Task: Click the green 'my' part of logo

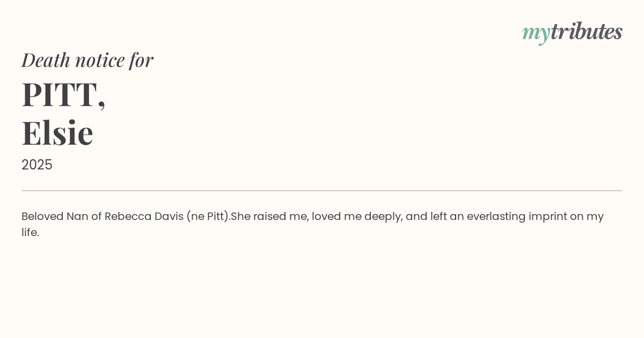Action: click(536, 33)
